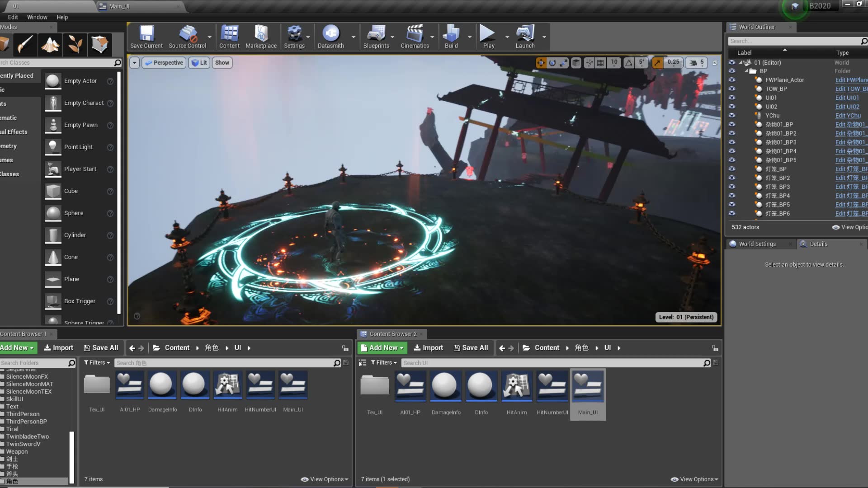
Task: Click the World Outliner search input field
Action: pyautogui.click(x=795, y=41)
